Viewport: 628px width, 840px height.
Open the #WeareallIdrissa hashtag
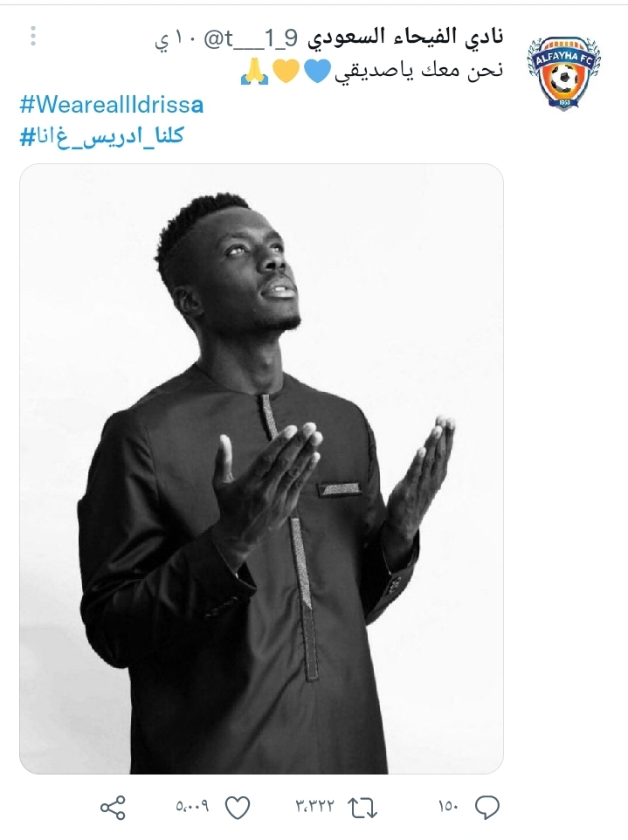tap(112, 105)
